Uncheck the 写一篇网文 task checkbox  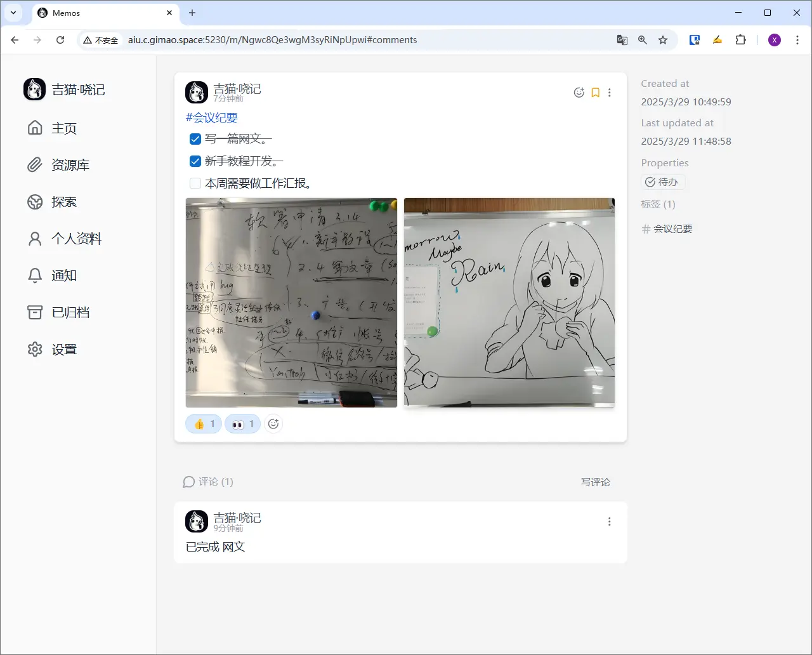[195, 139]
